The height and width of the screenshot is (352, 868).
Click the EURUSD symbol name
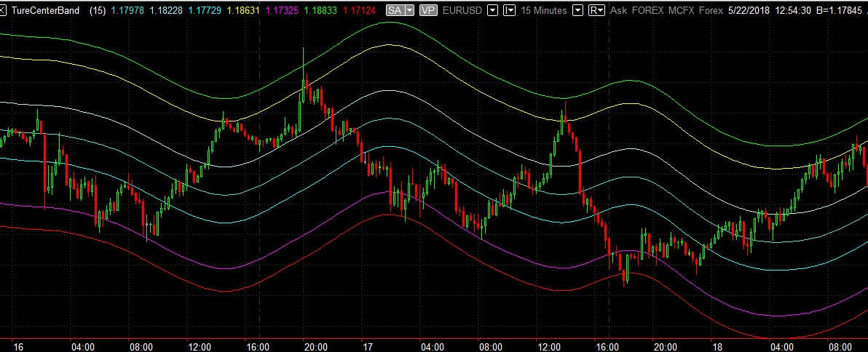[x=462, y=10]
